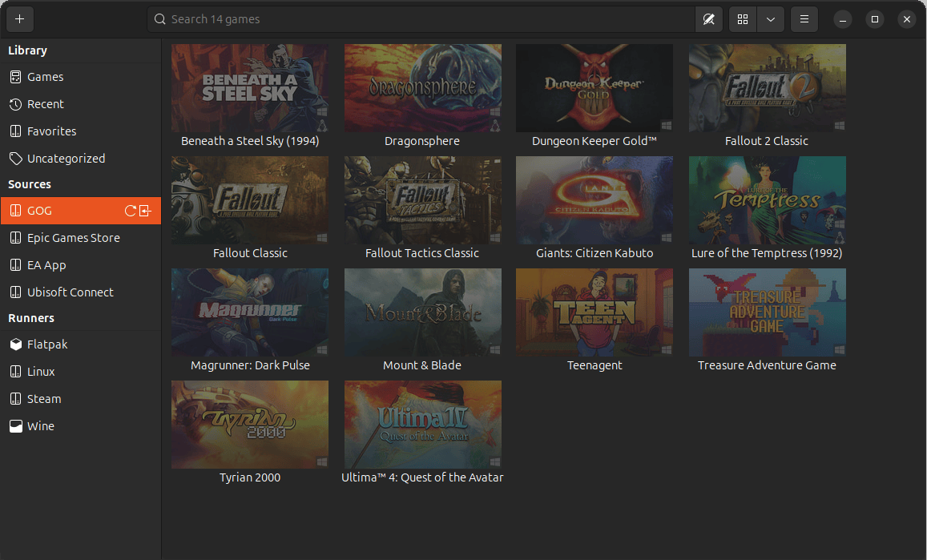Click the Windows icon on Tyrian 2000 cover
This screenshot has height=560, width=927.
[x=322, y=461]
